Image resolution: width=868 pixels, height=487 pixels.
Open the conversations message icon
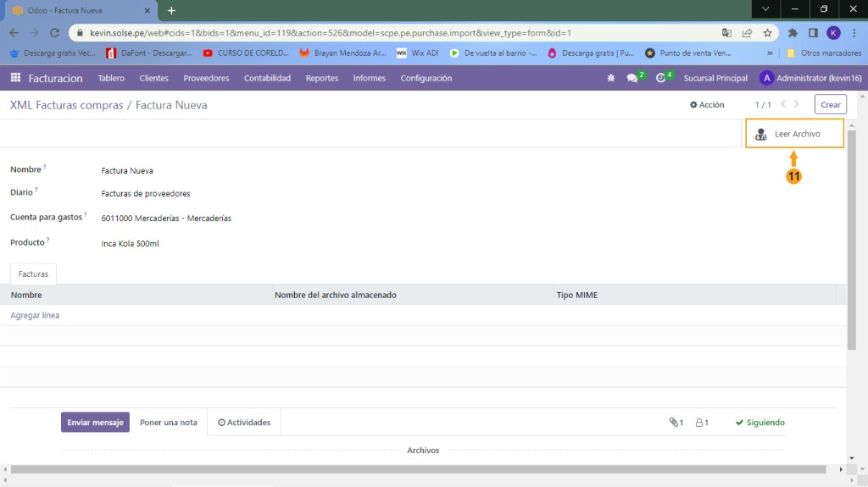coord(632,78)
